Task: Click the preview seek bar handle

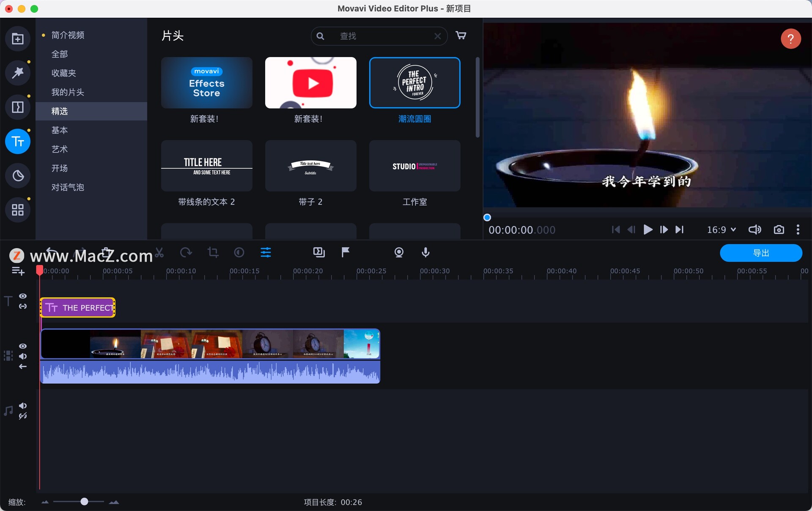Action: tap(487, 217)
